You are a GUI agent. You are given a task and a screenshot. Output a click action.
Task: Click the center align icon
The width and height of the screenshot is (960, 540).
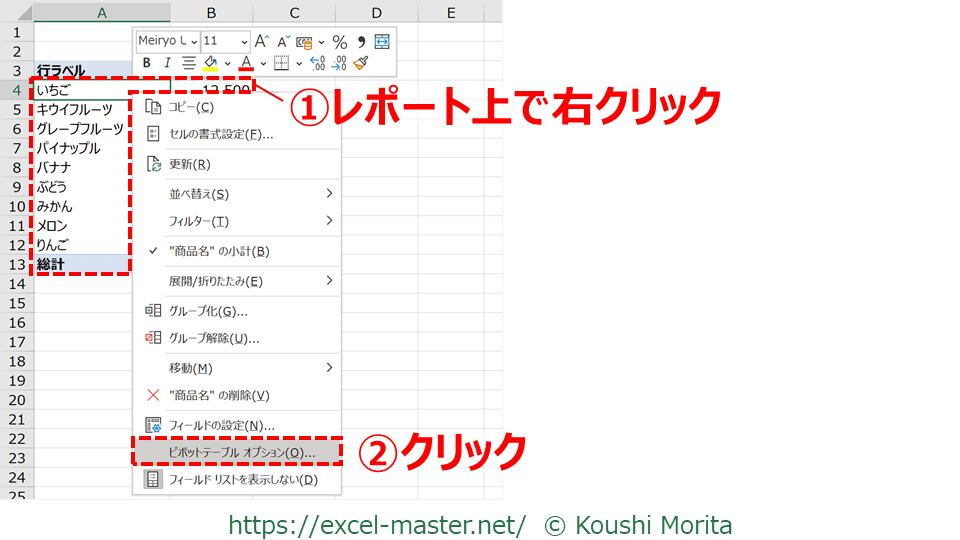[x=189, y=63]
